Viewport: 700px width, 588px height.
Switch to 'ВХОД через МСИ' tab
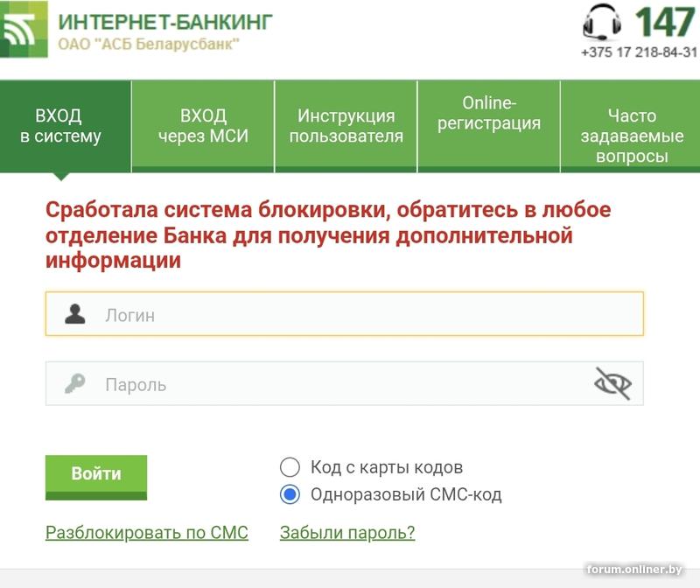203,126
